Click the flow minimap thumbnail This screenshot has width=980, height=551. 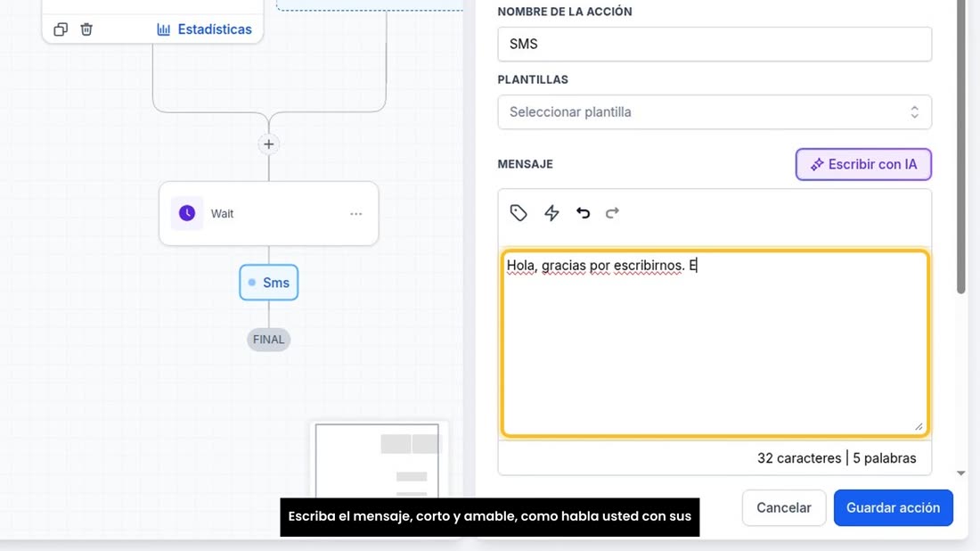(379, 460)
